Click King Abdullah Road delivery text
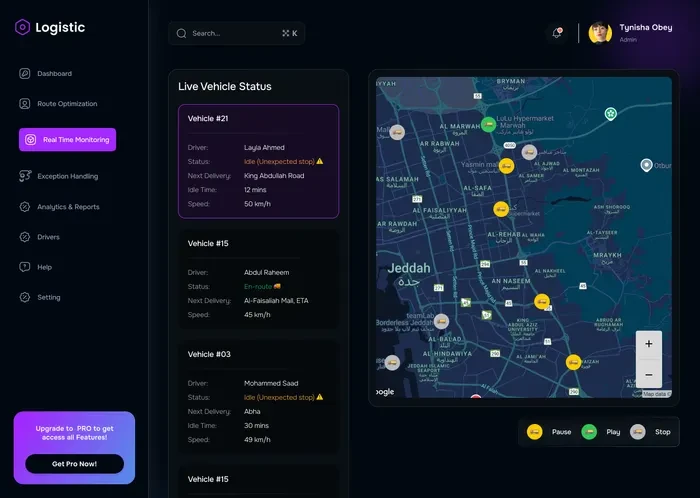 pyautogui.click(x=274, y=176)
